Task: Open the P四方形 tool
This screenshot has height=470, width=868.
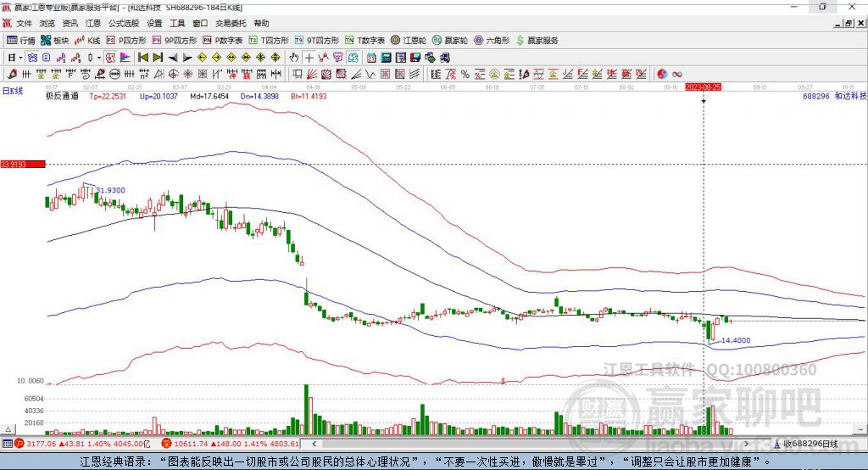Action: click(x=126, y=41)
